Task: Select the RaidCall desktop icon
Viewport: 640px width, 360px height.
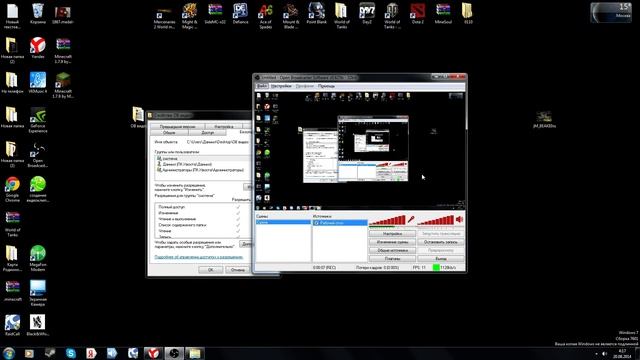Action: [12, 325]
